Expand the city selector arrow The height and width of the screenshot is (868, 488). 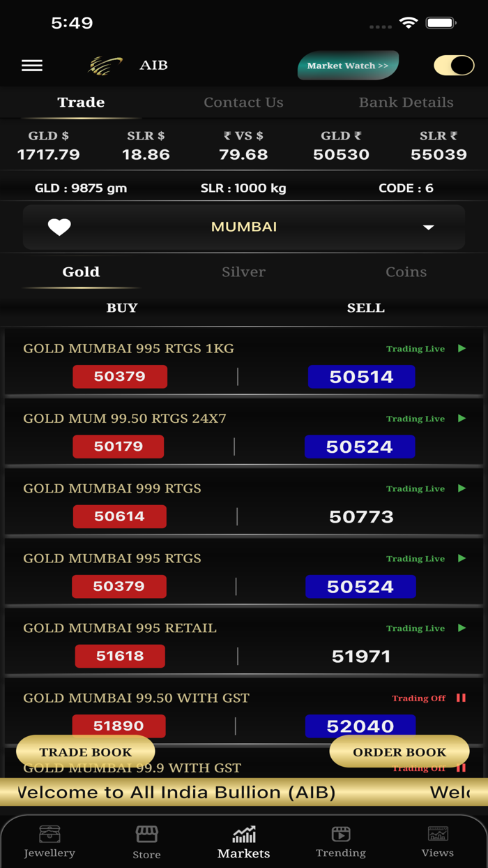(x=429, y=227)
